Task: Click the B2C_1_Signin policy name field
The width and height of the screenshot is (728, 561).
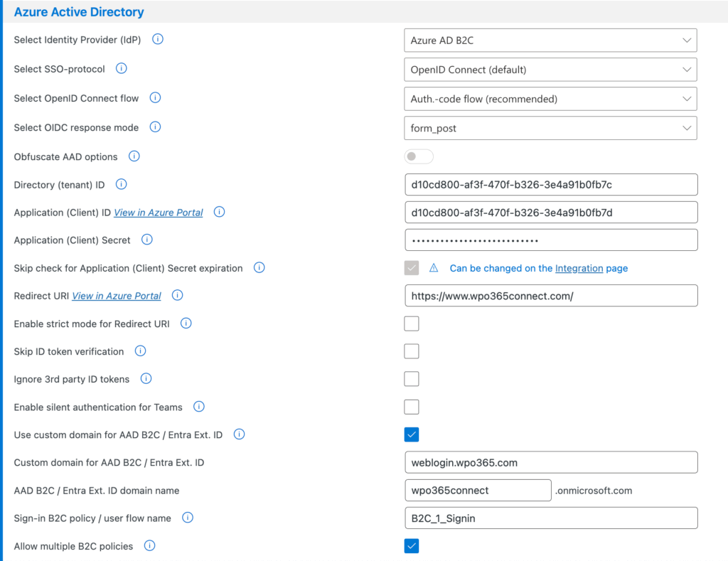Action: tap(551, 518)
